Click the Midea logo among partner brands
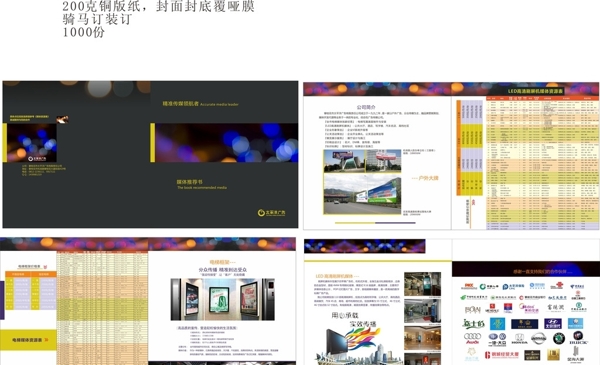The image size is (600, 365). (529, 308)
